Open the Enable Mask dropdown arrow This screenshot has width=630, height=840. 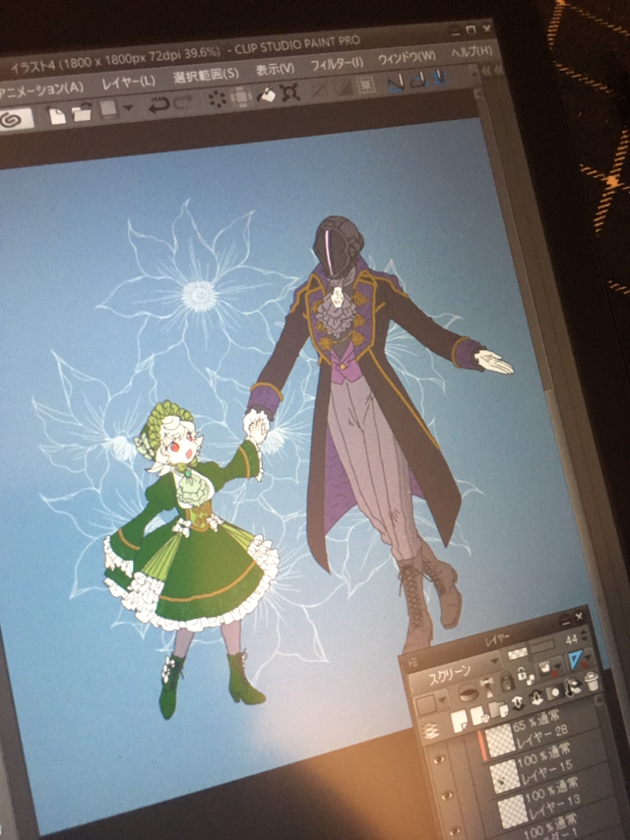[557, 665]
